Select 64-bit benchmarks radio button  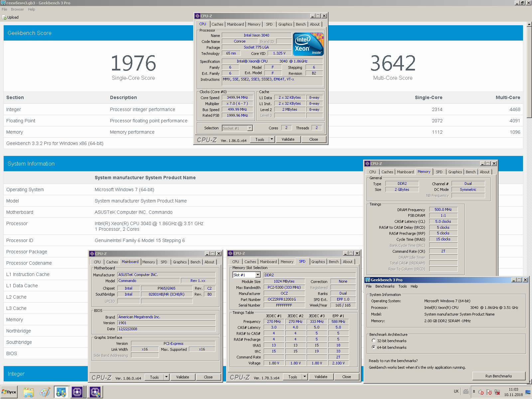374,347
